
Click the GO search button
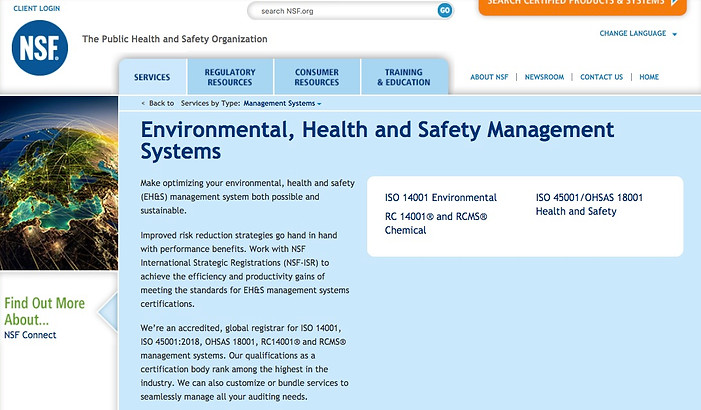[x=444, y=10]
